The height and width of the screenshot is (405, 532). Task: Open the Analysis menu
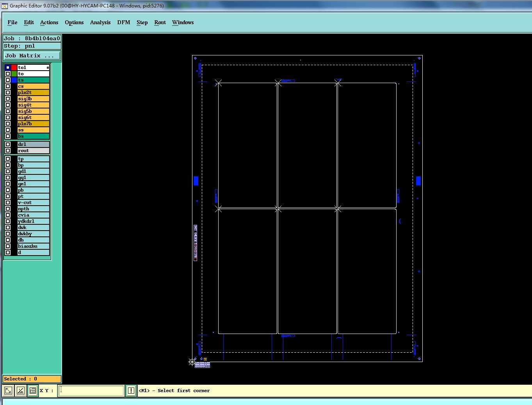100,22
